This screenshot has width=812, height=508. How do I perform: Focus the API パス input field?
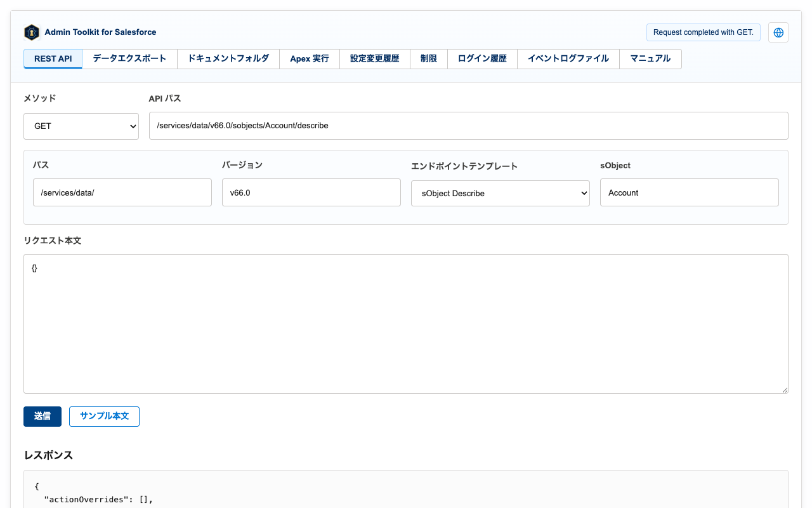(469, 126)
